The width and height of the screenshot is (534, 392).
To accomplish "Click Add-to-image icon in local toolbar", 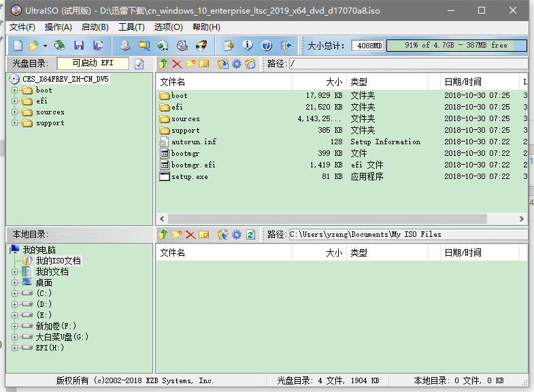I will point(223,234).
